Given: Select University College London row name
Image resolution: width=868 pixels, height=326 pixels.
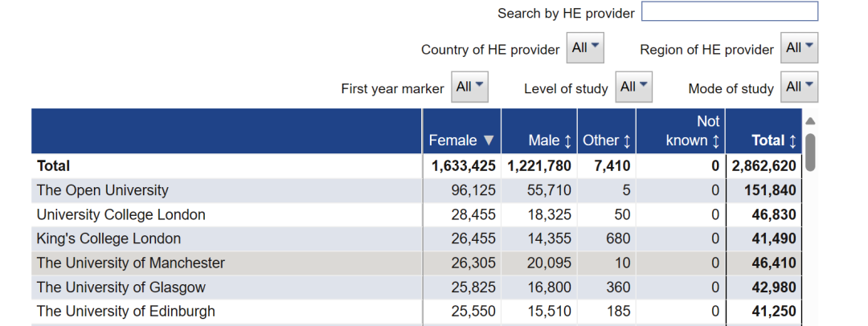Looking at the screenshot, I should [x=121, y=214].
